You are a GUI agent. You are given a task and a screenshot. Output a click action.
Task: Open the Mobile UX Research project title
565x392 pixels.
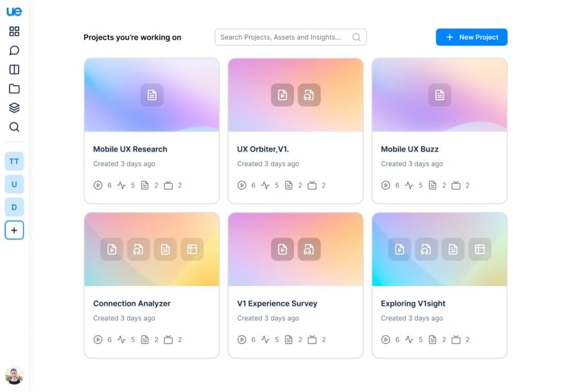(x=130, y=149)
